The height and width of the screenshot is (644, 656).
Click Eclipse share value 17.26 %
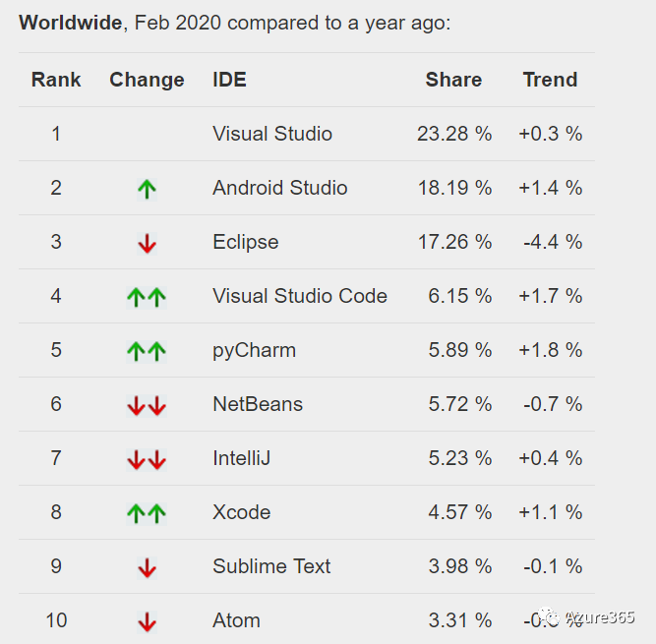pyautogui.click(x=454, y=242)
